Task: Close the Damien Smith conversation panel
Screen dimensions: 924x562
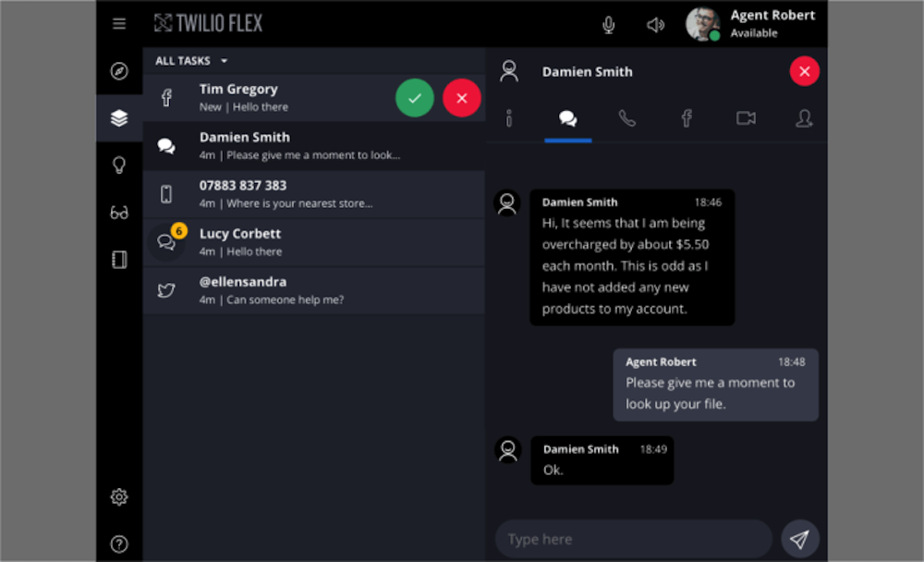Action: click(805, 71)
